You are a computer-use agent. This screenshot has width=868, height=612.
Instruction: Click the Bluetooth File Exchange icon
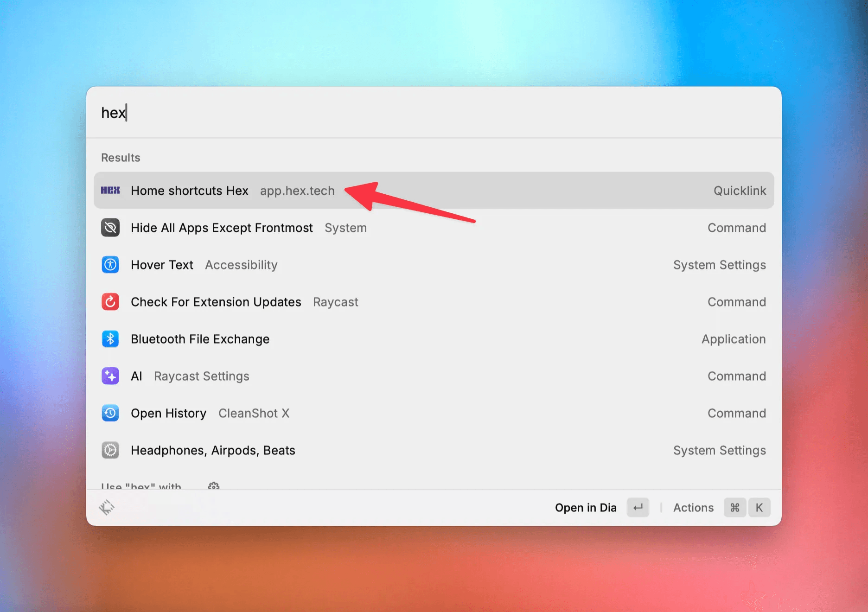pos(110,339)
